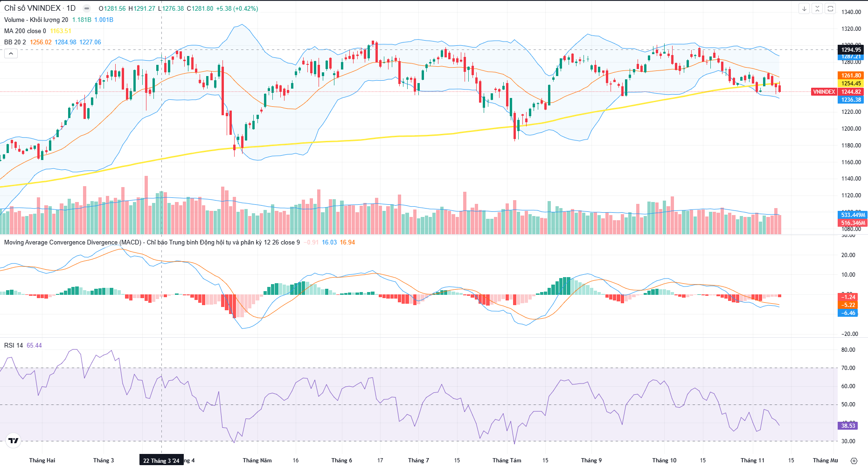The width and height of the screenshot is (868, 467).
Task: Select the MACD indicator legend title
Action: tap(152, 242)
